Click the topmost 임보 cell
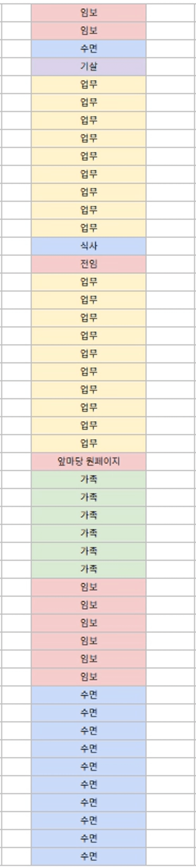 coord(89,13)
